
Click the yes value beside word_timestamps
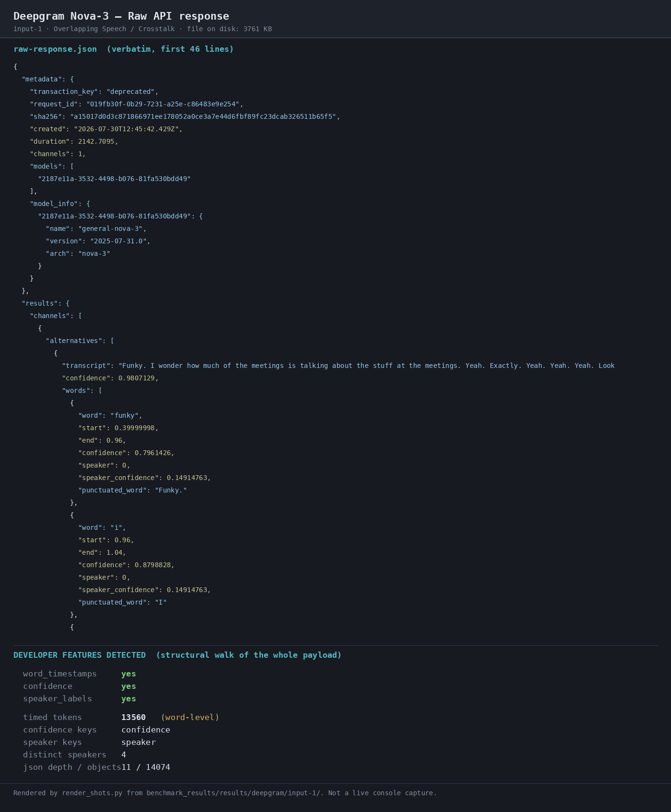pos(128,674)
